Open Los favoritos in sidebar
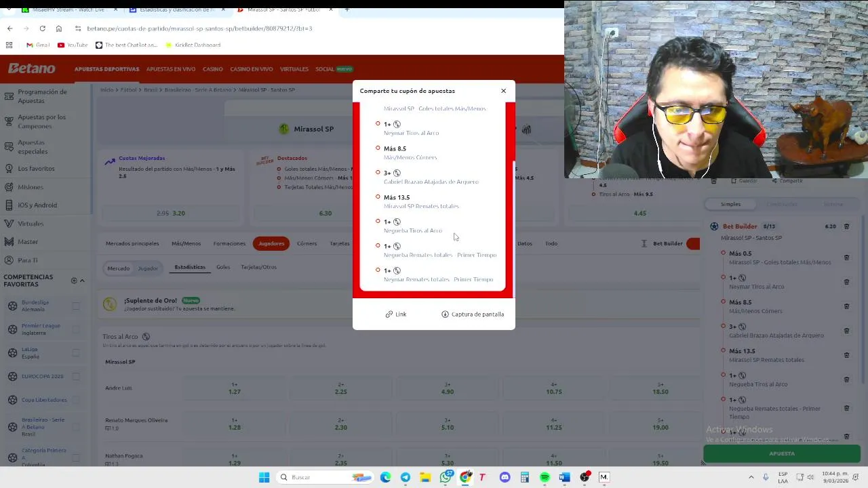Image resolution: width=868 pixels, height=488 pixels. (36, 168)
